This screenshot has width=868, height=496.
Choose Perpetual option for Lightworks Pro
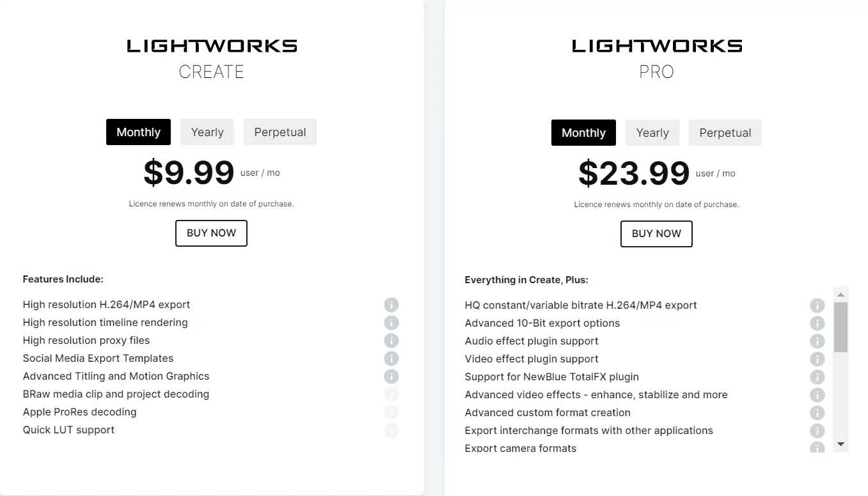(x=725, y=133)
